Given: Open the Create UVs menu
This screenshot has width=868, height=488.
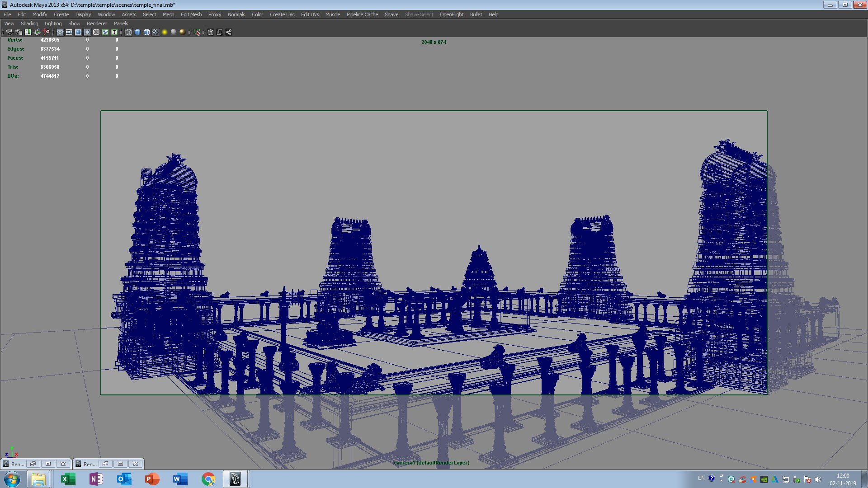Looking at the screenshot, I should pyautogui.click(x=282, y=14).
